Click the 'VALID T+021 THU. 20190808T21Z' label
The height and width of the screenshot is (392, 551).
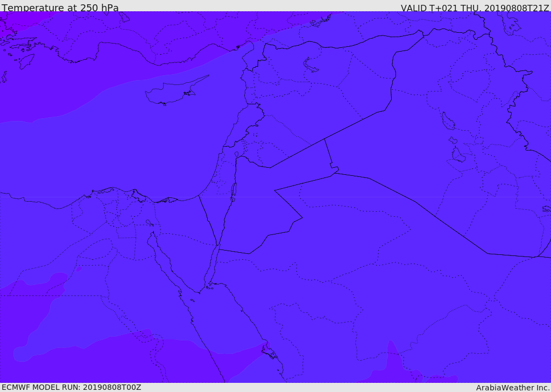pyautogui.click(x=475, y=8)
